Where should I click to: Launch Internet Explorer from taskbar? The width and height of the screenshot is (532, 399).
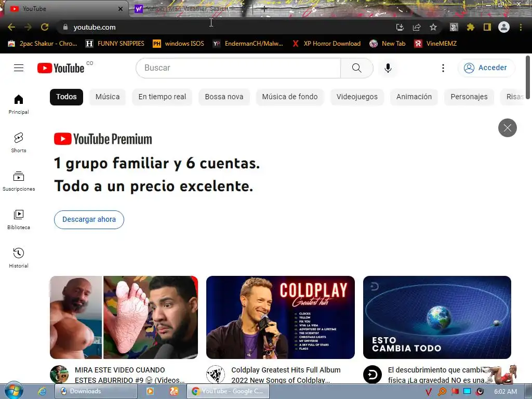coord(42,391)
